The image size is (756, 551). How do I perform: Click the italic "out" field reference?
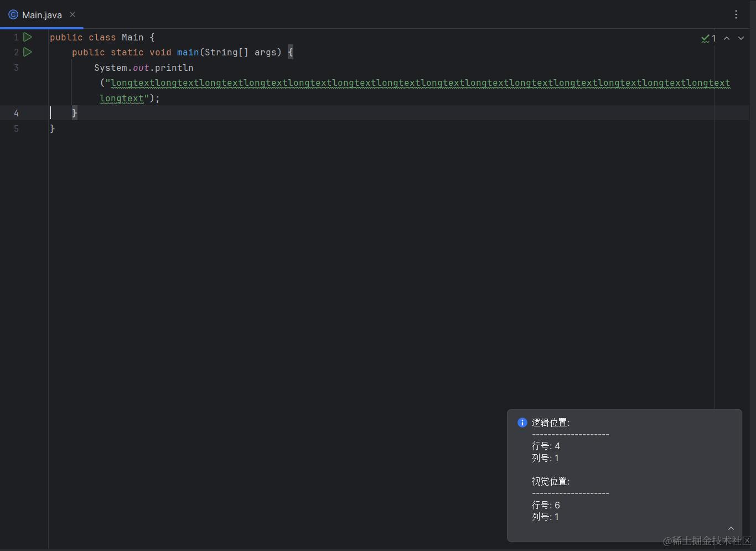pos(141,68)
